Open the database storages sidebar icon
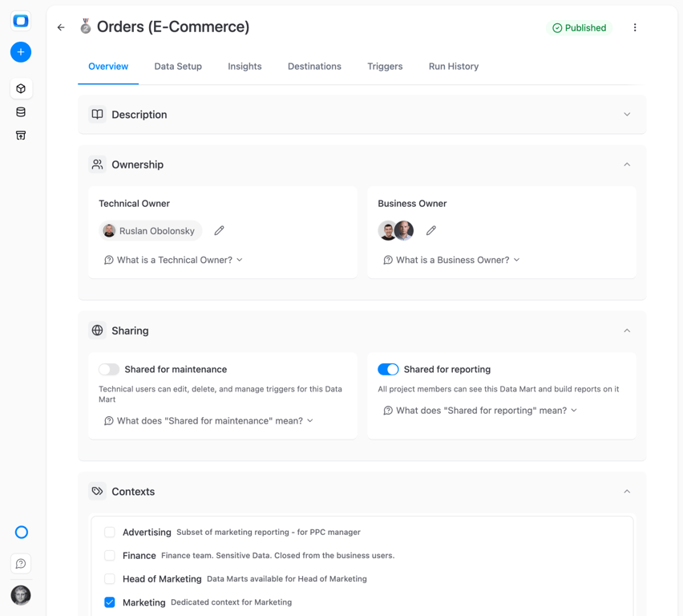 [x=21, y=112]
